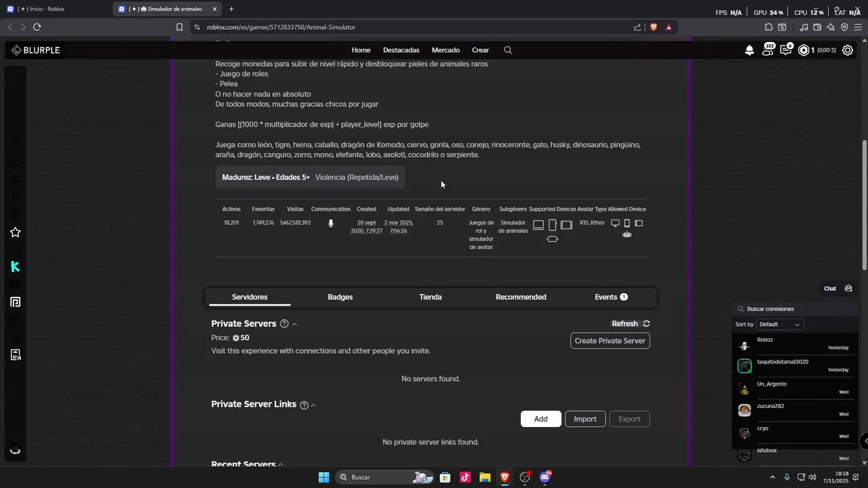Click the Chat header label
The width and height of the screenshot is (868, 488).
(x=830, y=289)
